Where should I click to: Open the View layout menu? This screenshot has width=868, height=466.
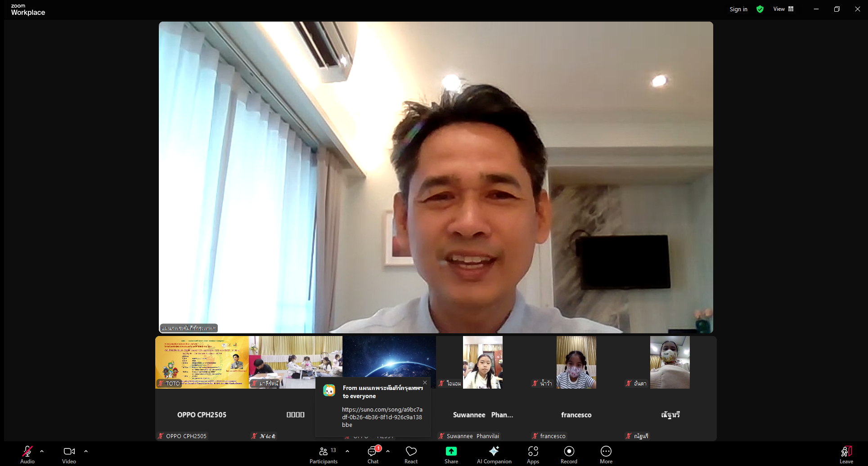click(x=783, y=9)
